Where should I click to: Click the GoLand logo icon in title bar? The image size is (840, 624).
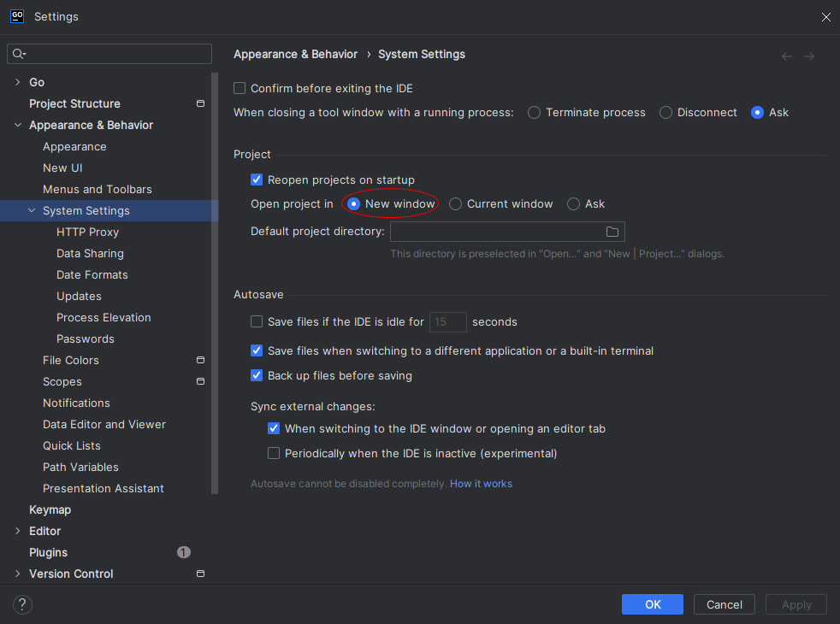point(17,16)
